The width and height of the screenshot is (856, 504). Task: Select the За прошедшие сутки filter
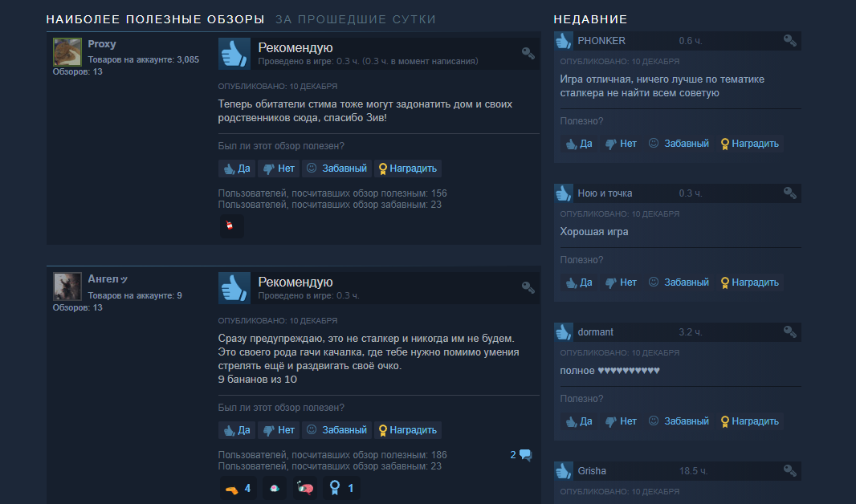(356, 19)
